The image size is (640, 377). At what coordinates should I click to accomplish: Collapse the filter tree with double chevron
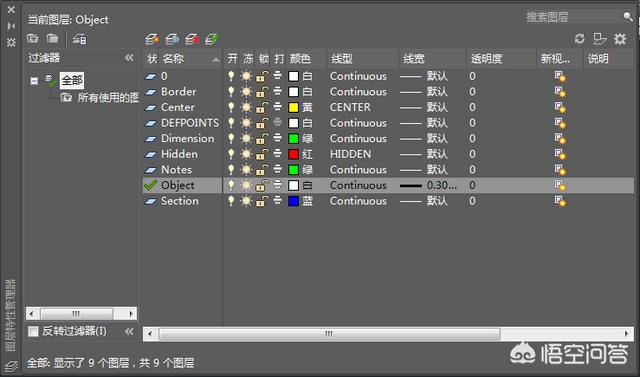pyautogui.click(x=129, y=58)
